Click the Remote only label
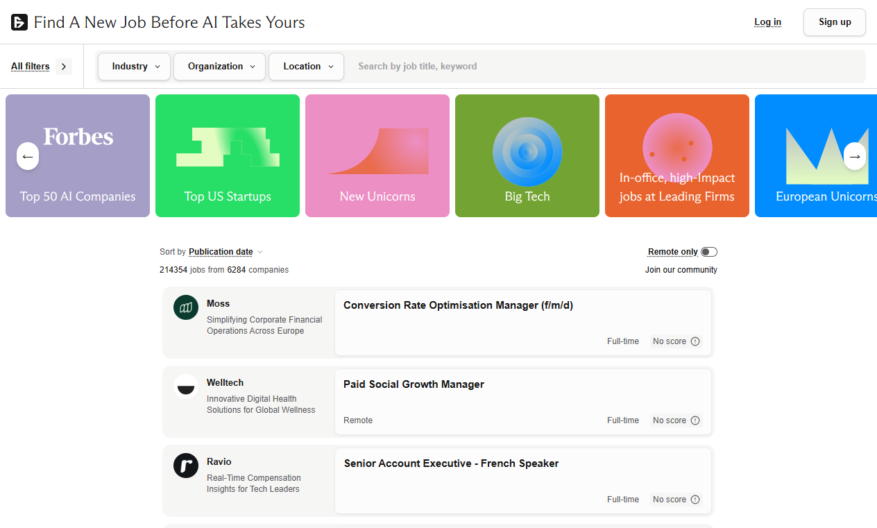Viewport: 877px width, 528px height. pyautogui.click(x=672, y=252)
